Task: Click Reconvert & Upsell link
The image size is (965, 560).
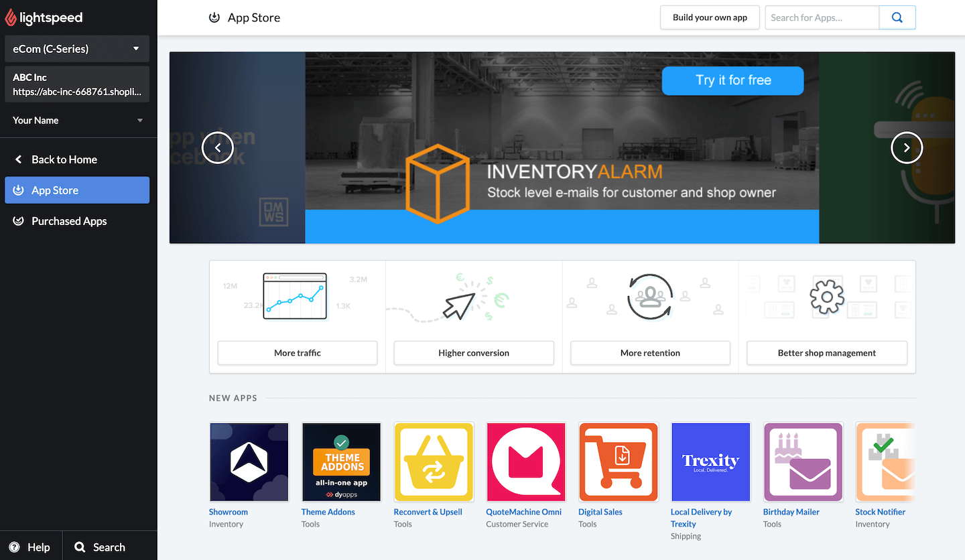Action: click(428, 512)
